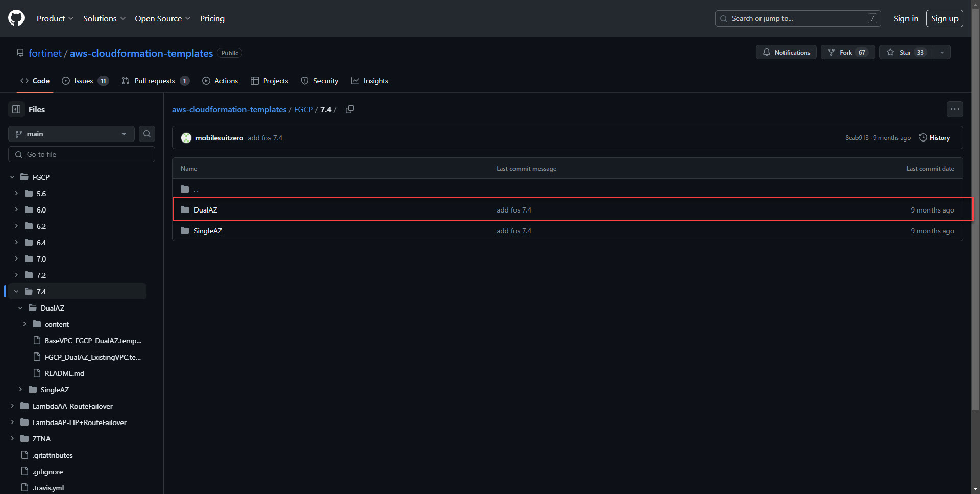View commit History
Screen dimensions: 980x494
(x=935, y=138)
